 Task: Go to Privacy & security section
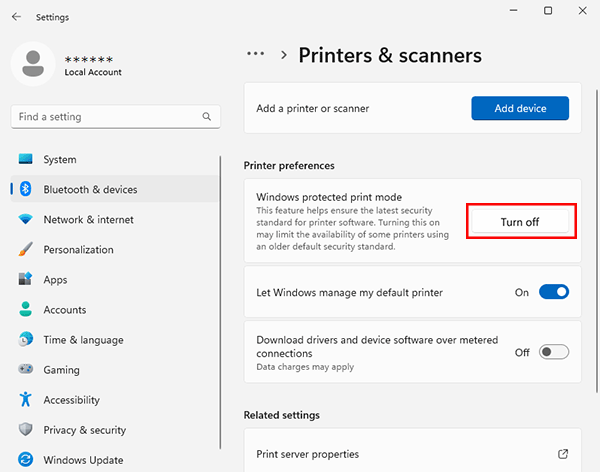tap(84, 430)
